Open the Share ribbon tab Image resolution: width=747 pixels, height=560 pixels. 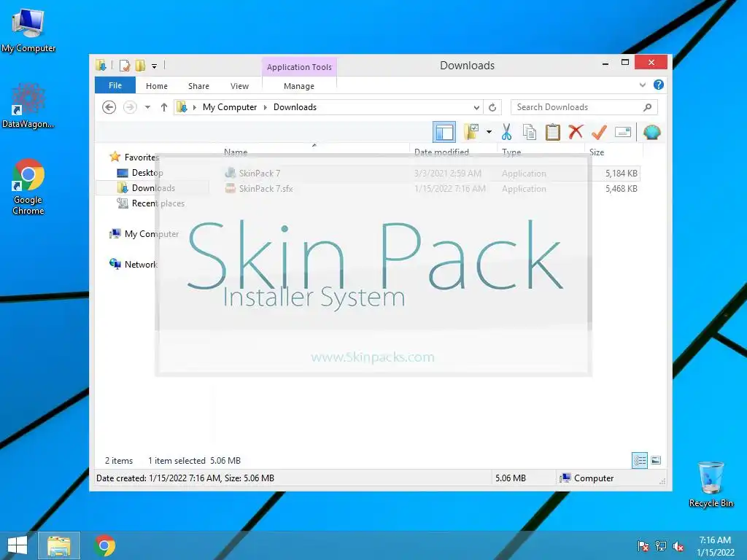point(198,86)
